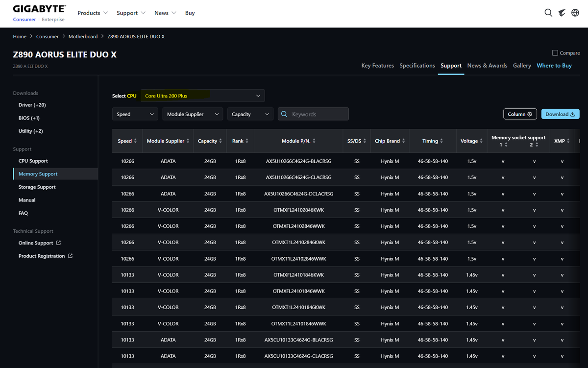Download the memory support list
The height and width of the screenshot is (368, 588).
pos(560,114)
